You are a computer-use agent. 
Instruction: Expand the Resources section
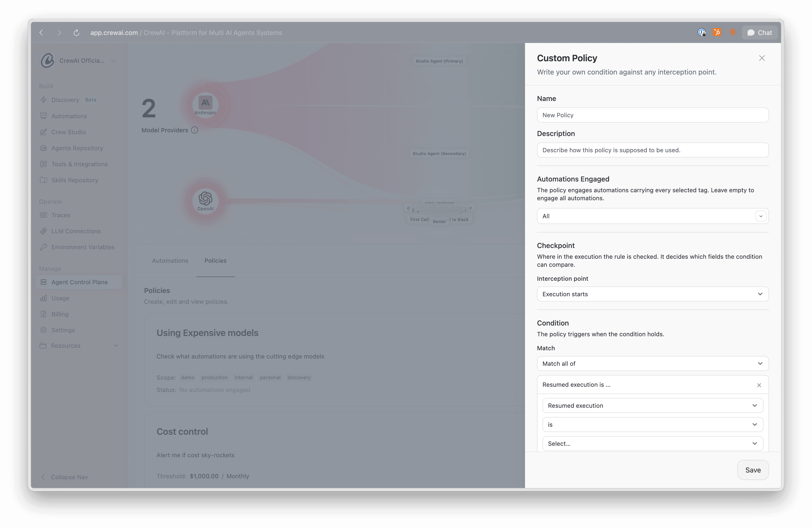pyautogui.click(x=79, y=346)
